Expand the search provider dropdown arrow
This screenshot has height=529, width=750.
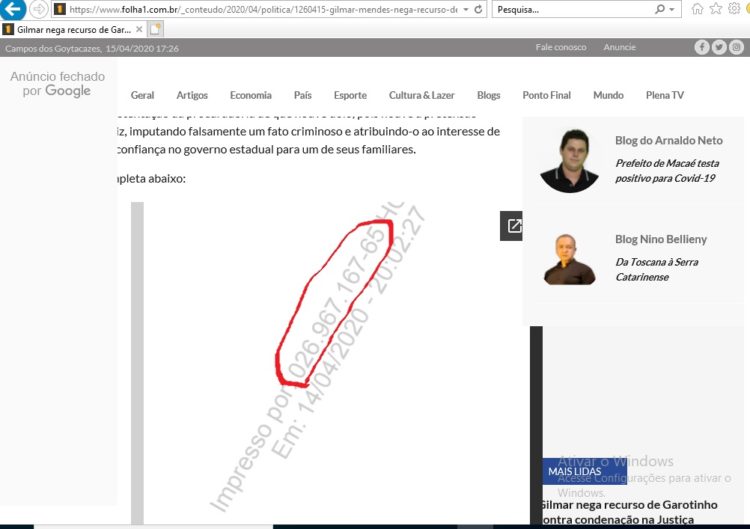pyautogui.click(x=672, y=10)
